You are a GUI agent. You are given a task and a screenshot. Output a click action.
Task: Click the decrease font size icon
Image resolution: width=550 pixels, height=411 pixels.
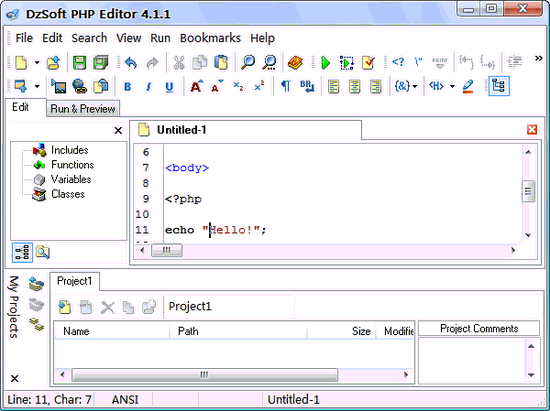(217, 86)
